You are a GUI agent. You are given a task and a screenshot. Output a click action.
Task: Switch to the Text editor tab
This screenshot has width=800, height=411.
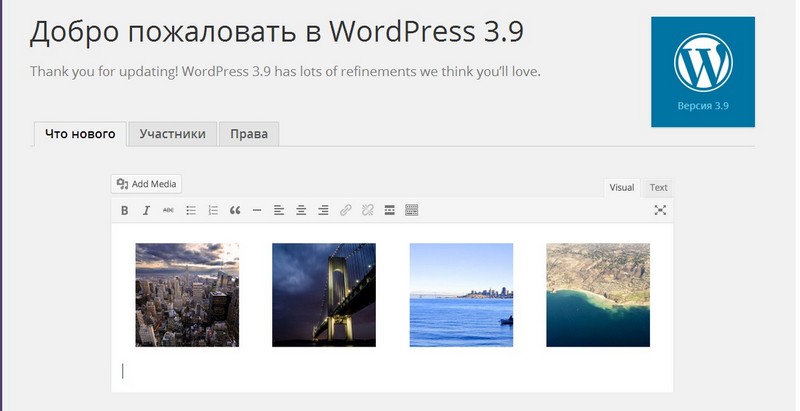658,188
